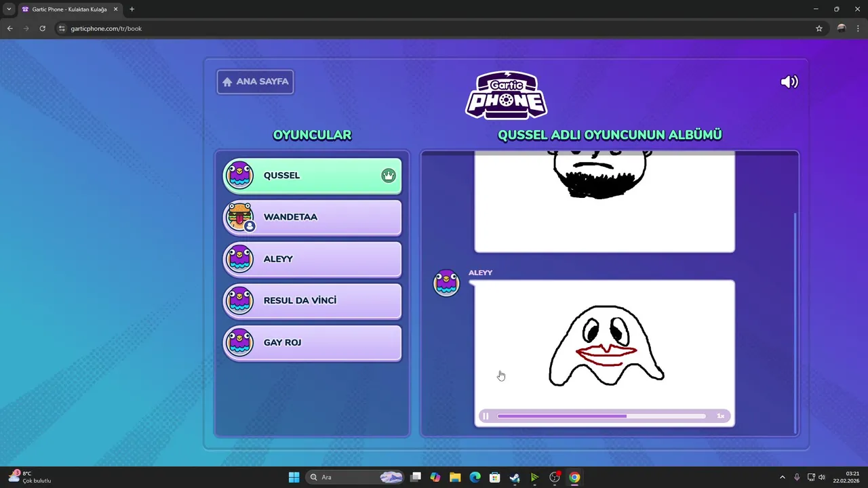Open volume control in the system tray
This screenshot has height=488, width=868.
[822, 477]
